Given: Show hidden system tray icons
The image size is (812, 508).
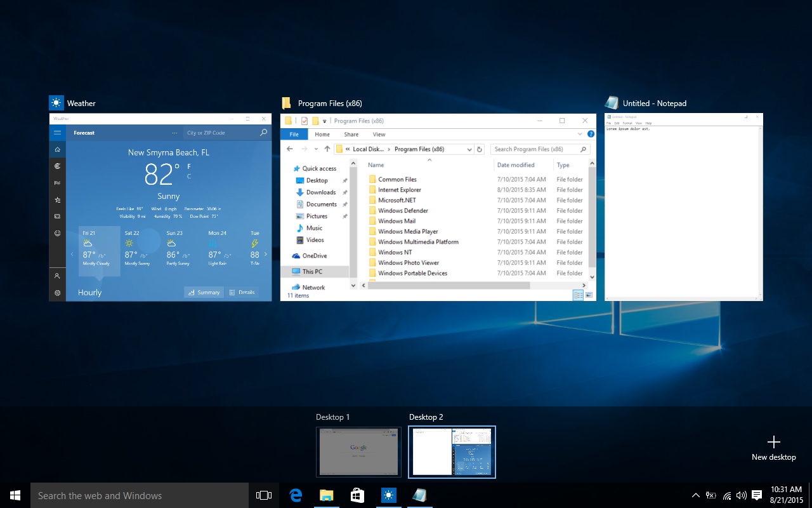Looking at the screenshot, I should pyautogui.click(x=696, y=495).
